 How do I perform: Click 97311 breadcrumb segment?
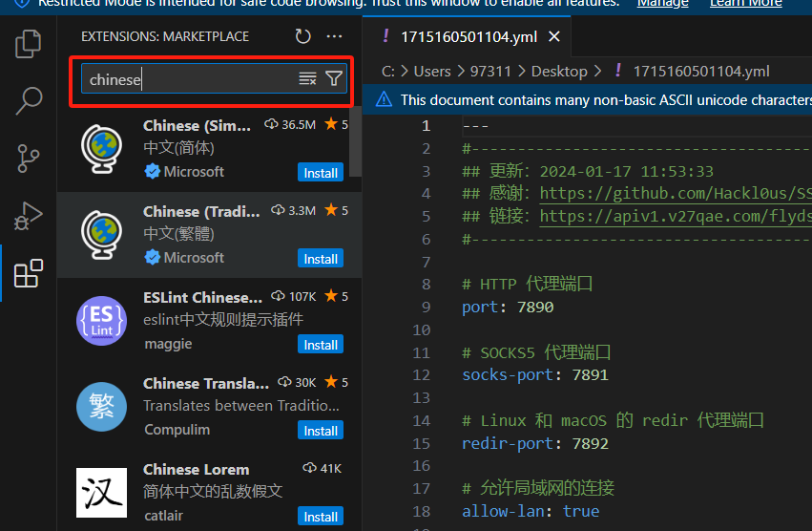coord(490,71)
